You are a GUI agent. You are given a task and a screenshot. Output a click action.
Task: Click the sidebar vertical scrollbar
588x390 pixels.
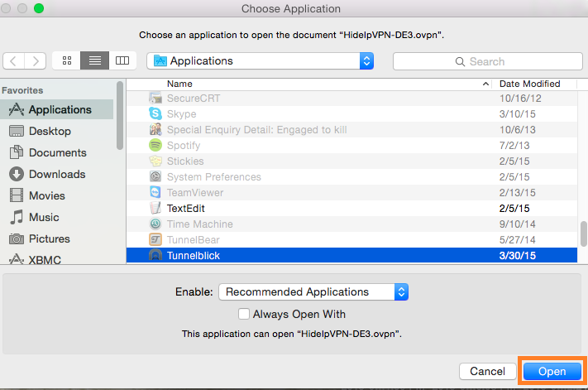pyautogui.click(x=120, y=116)
